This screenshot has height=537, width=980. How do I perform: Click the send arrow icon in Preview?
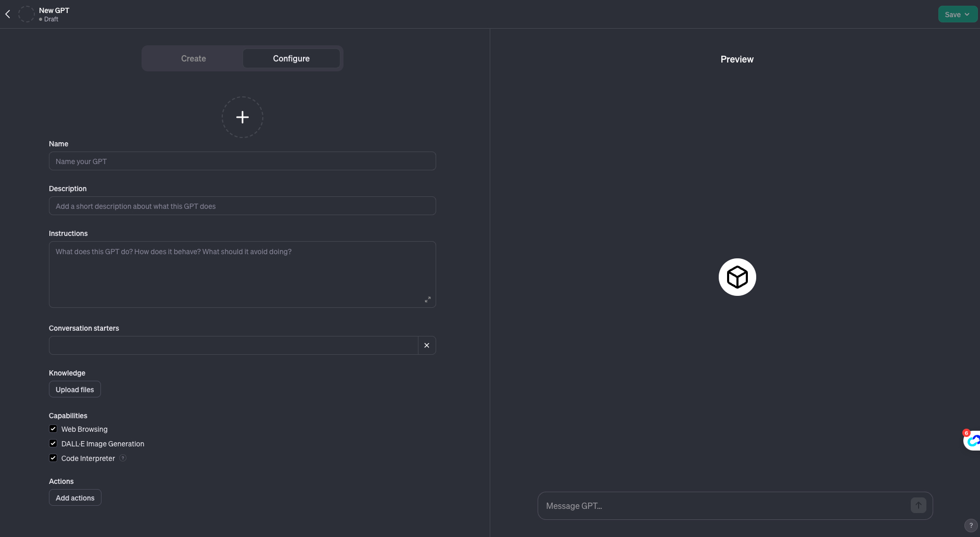tap(919, 505)
